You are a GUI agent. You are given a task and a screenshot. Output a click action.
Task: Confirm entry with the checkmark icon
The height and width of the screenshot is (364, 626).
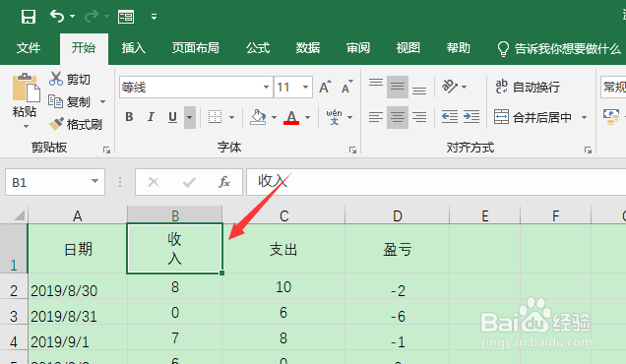tap(189, 182)
